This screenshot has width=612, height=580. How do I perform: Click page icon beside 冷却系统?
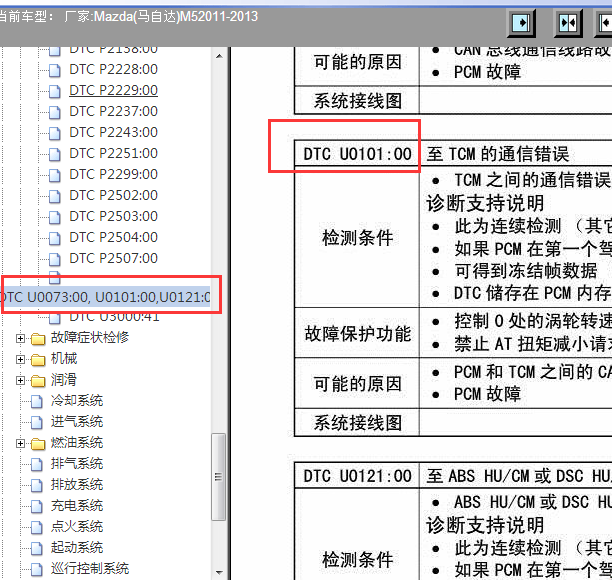tap(37, 402)
